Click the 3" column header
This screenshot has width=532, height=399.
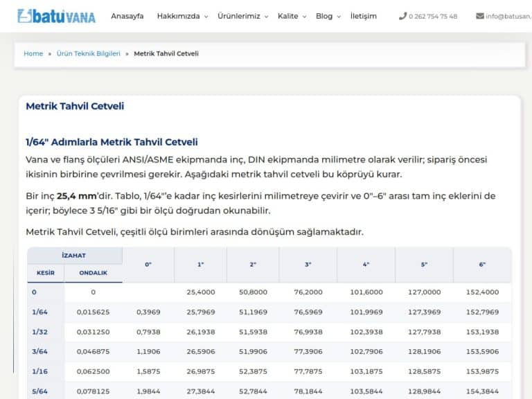pyautogui.click(x=308, y=265)
